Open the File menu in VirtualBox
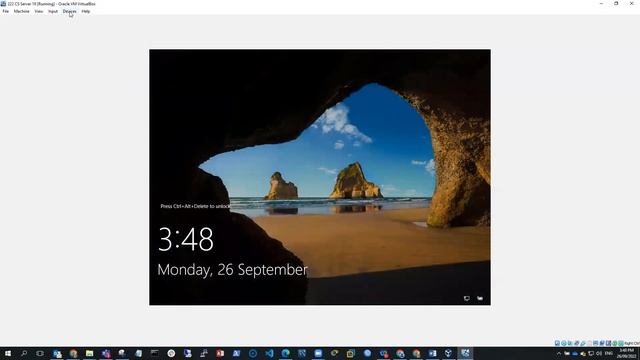640x360 pixels. coord(5,11)
